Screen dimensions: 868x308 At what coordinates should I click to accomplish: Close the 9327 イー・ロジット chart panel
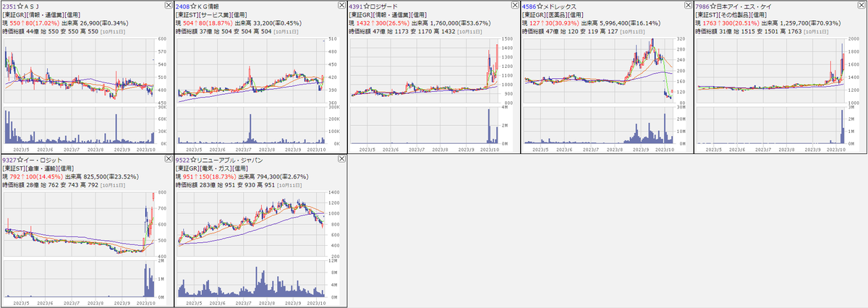point(168,158)
